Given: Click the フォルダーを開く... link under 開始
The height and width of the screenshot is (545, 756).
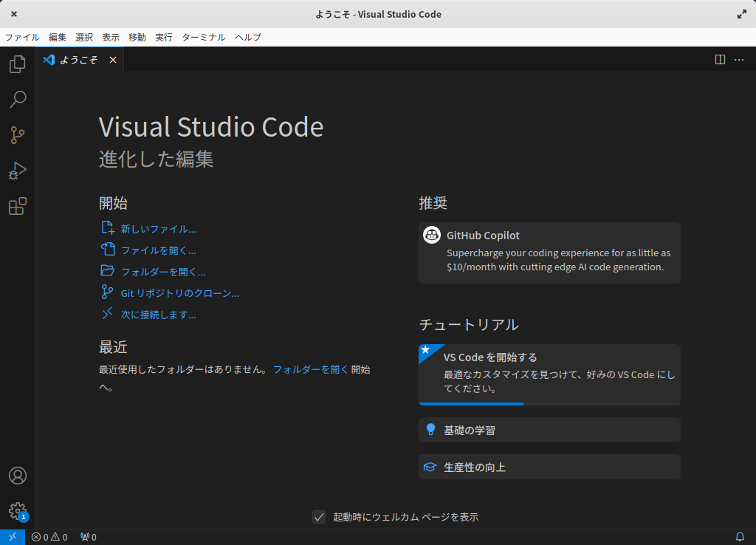Looking at the screenshot, I should point(163,272).
